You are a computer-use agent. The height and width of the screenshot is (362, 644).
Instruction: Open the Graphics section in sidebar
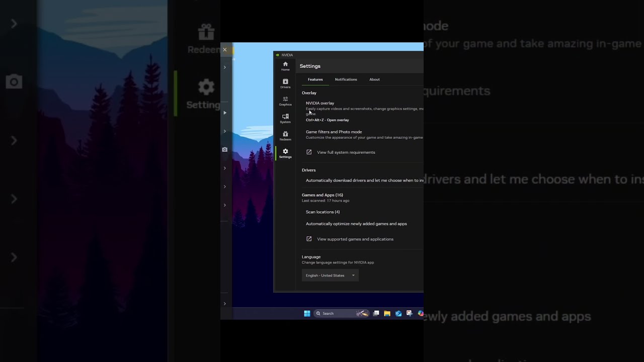click(x=285, y=101)
